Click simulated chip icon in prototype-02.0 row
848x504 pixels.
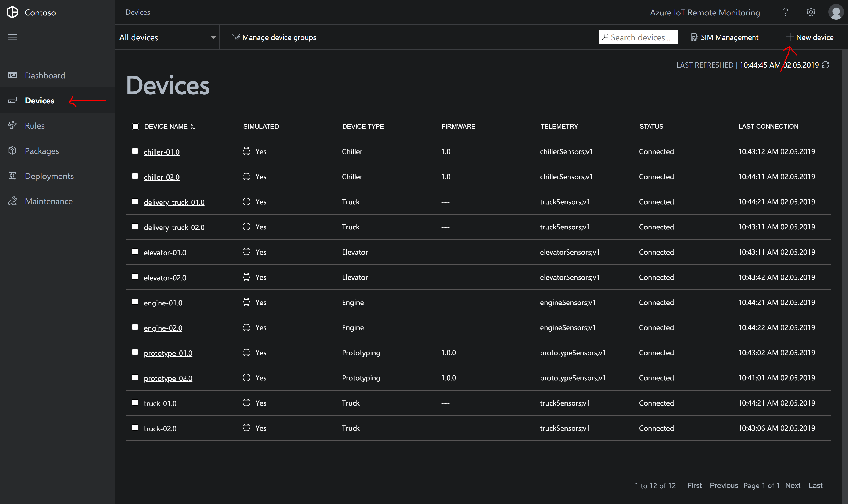[246, 377]
